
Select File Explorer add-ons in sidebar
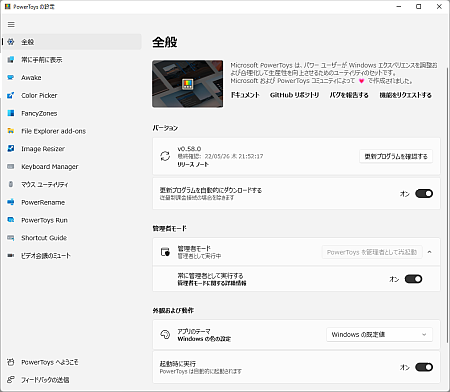click(53, 131)
